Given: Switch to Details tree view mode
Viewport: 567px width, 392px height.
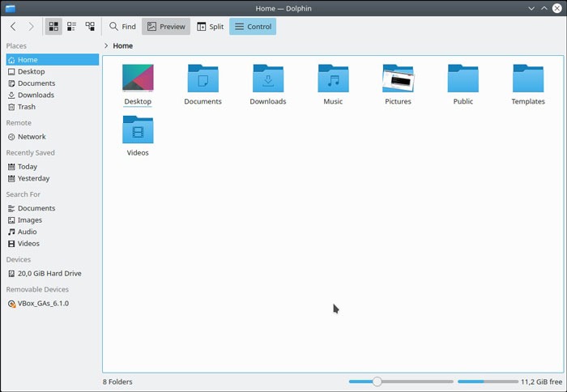Looking at the screenshot, I should pos(90,27).
